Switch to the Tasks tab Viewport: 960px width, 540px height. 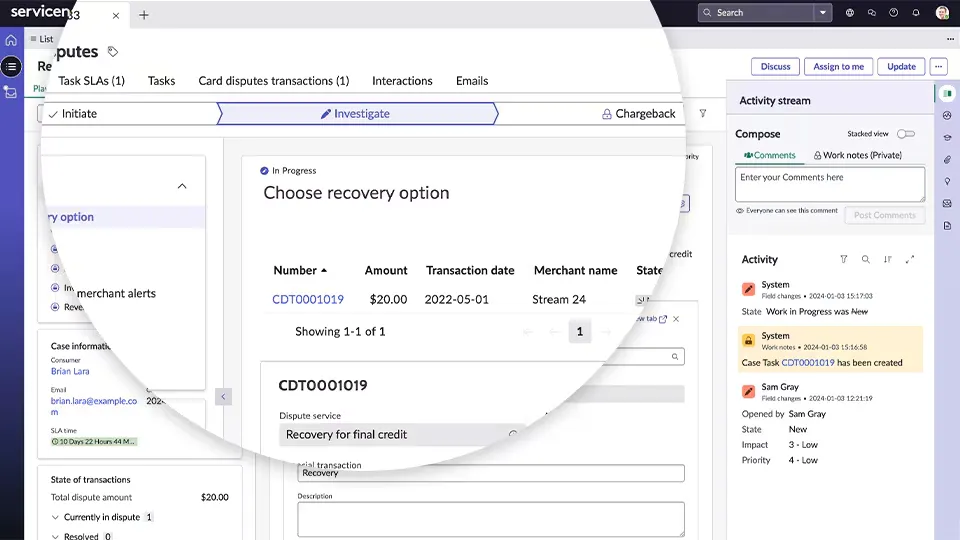[x=162, y=81]
